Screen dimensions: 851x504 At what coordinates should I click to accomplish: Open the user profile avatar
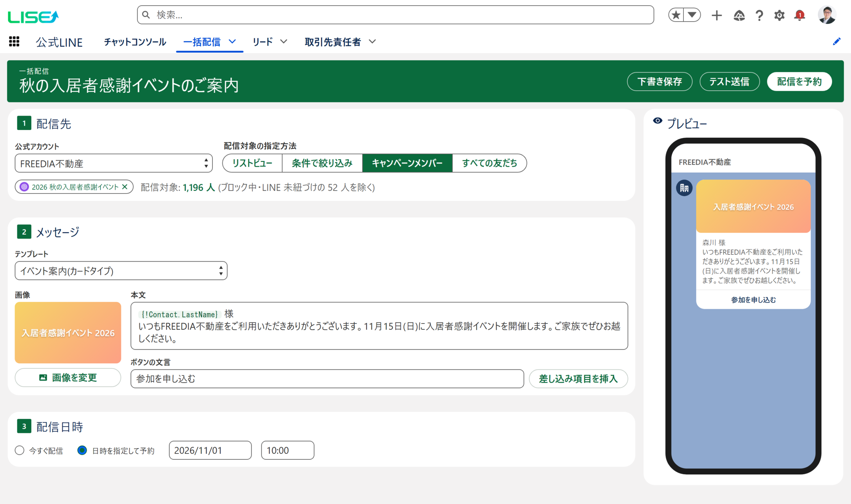(x=826, y=15)
